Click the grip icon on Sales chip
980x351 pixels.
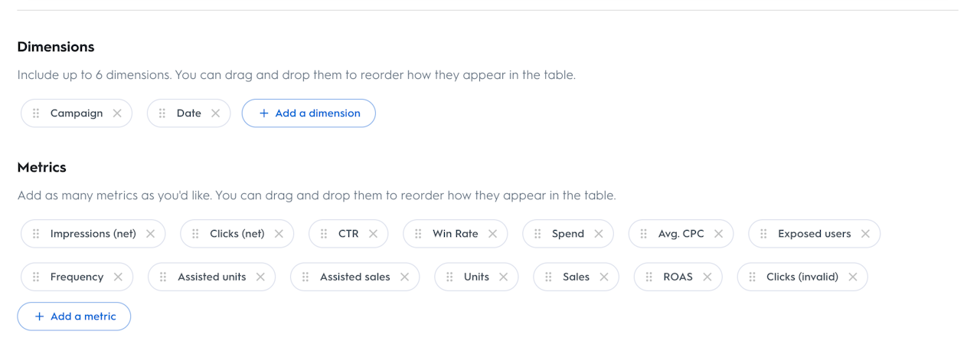point(548,277)
